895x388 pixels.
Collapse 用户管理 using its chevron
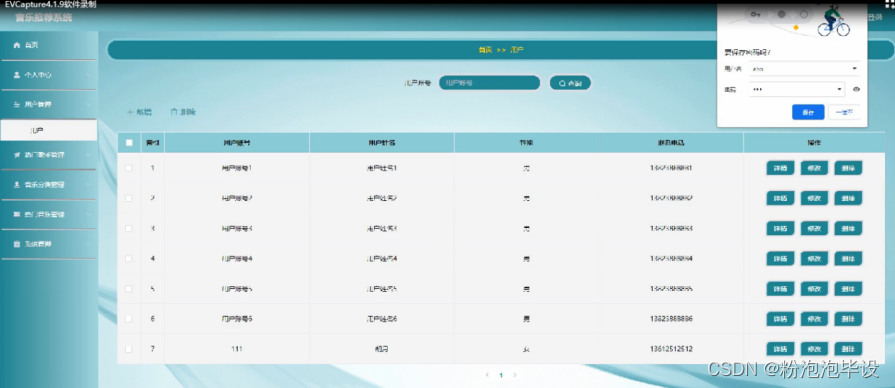88,105
